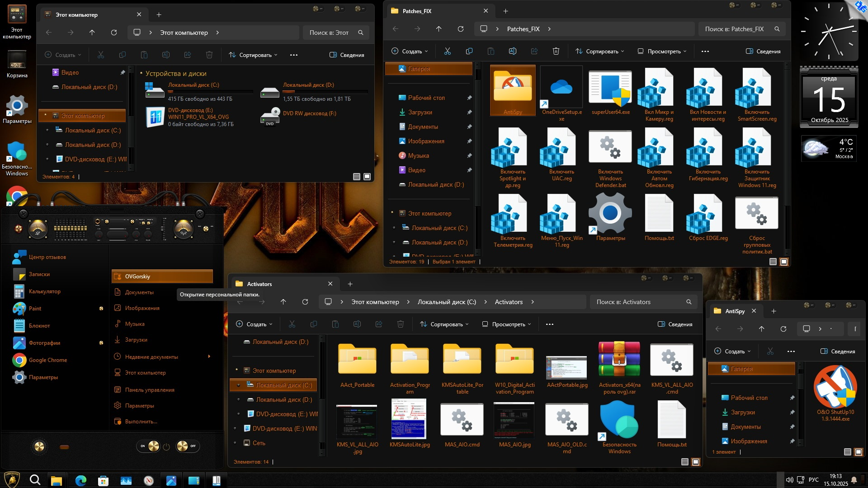
Task: Open the AntiSpy folder in Patches_FIX
Action: pyautogui.click(x=513, y=89)
